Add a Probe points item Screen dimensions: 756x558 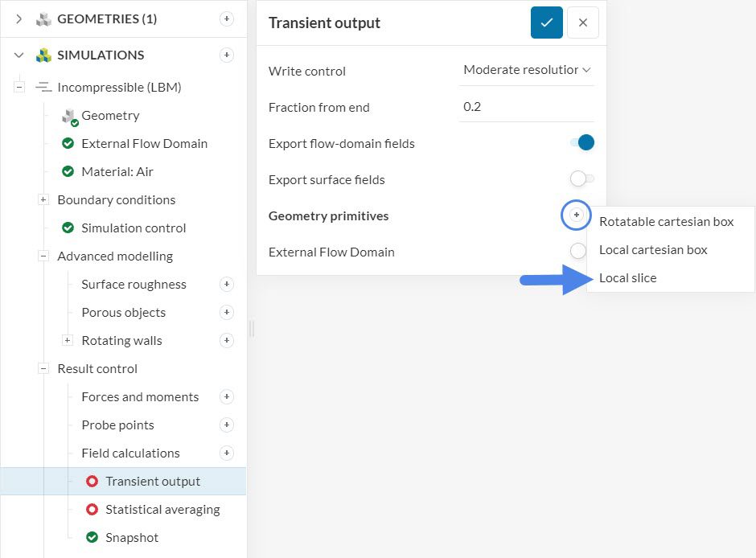point(227,425)
